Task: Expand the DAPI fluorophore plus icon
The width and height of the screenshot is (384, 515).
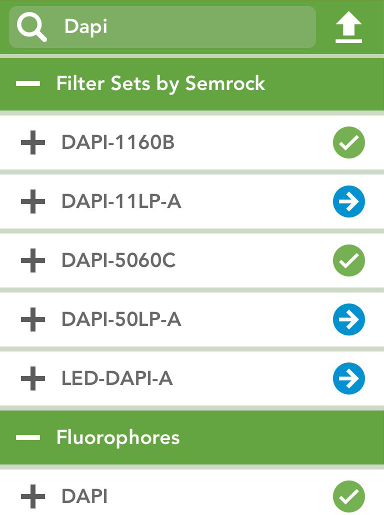Action: 33,497
